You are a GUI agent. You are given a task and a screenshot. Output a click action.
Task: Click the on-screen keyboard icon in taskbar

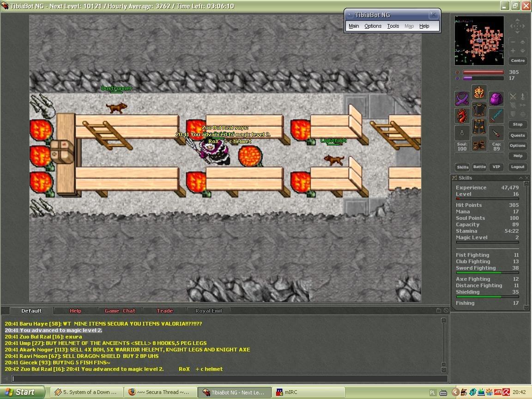tap(443, 393)
